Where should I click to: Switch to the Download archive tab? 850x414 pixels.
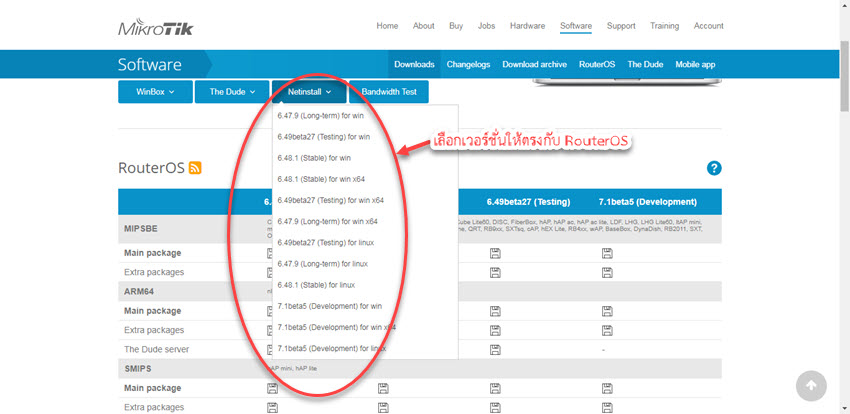535,64
